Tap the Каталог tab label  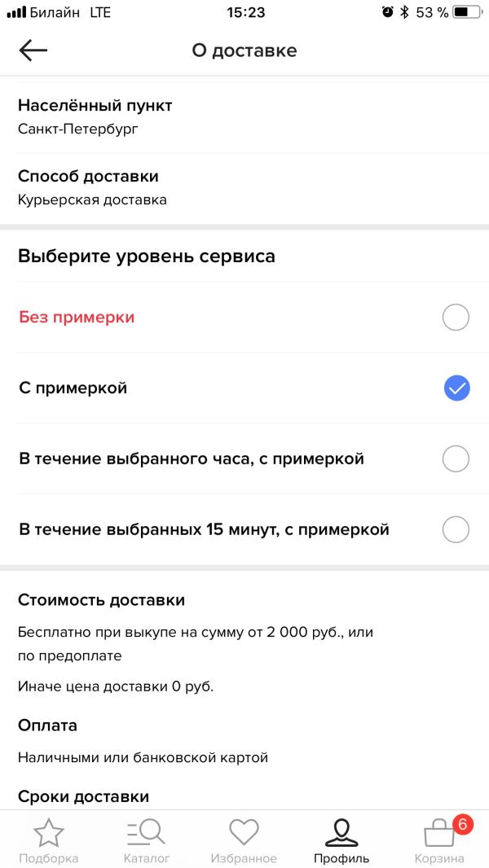(x=147, y=858)
